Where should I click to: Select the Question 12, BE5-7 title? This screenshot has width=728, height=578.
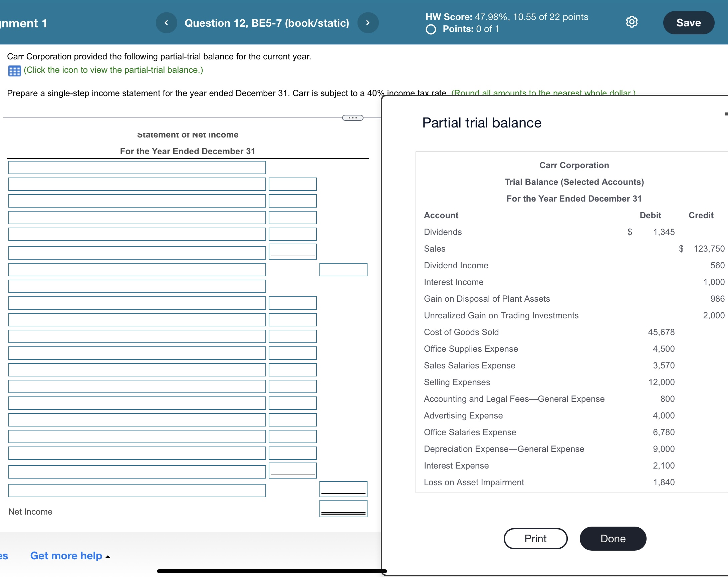point(267,23)
